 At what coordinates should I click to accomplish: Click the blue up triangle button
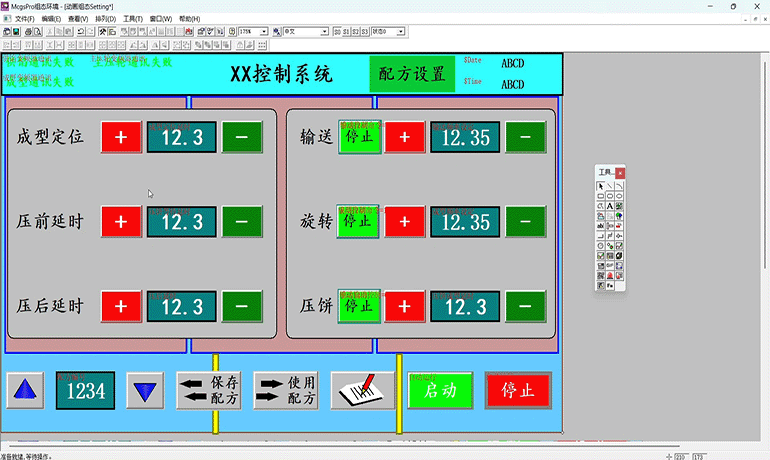26,390
